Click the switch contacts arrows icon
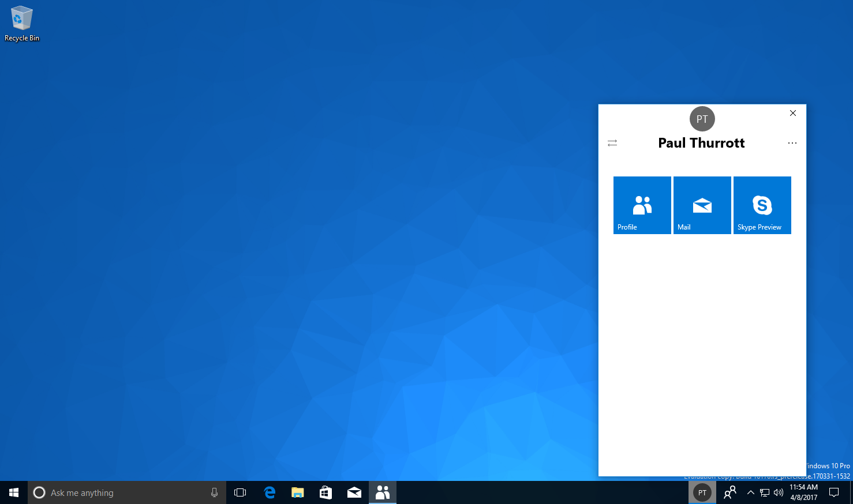Image resolution: width=853 pixels, height=504 pixels. coord(612,142)
